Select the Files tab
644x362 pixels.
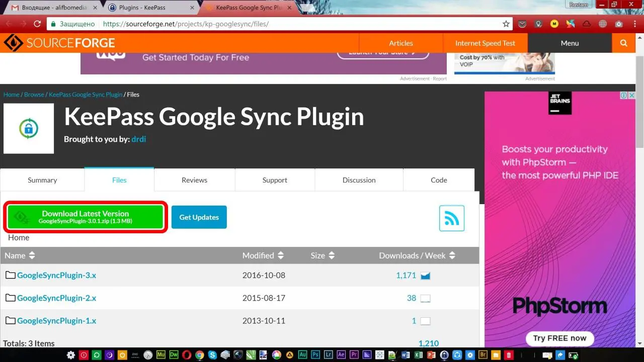coord(119,179)
